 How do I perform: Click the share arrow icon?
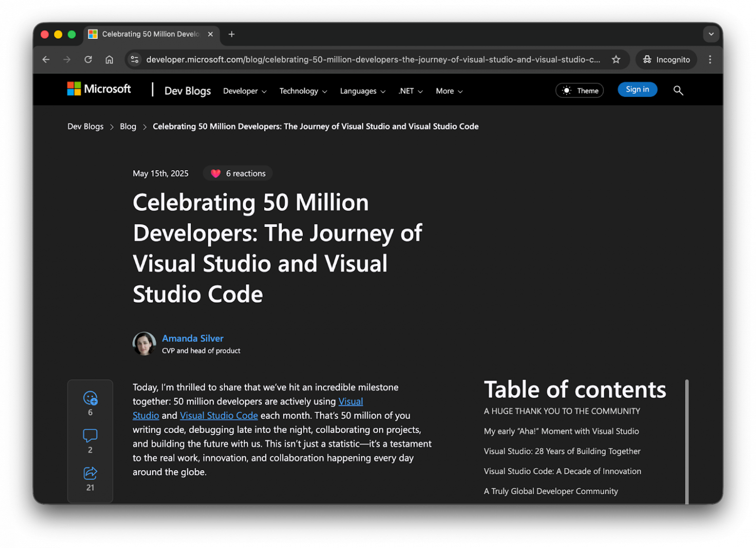coord(90,473)
